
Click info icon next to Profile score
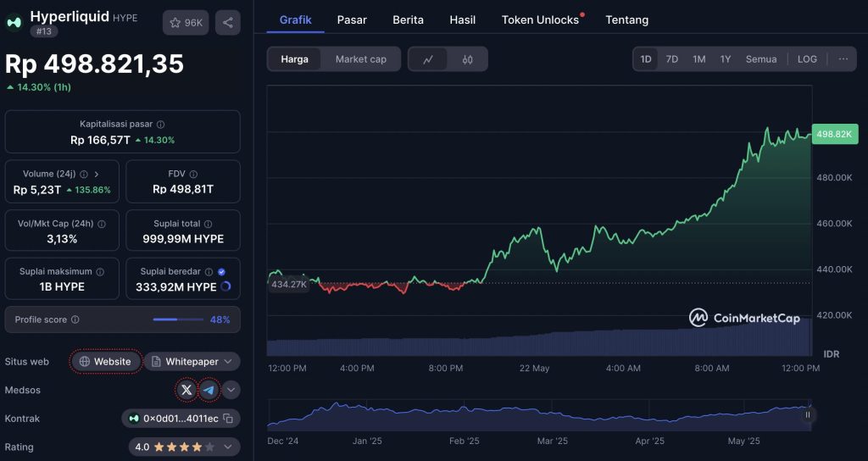(75, 319)
